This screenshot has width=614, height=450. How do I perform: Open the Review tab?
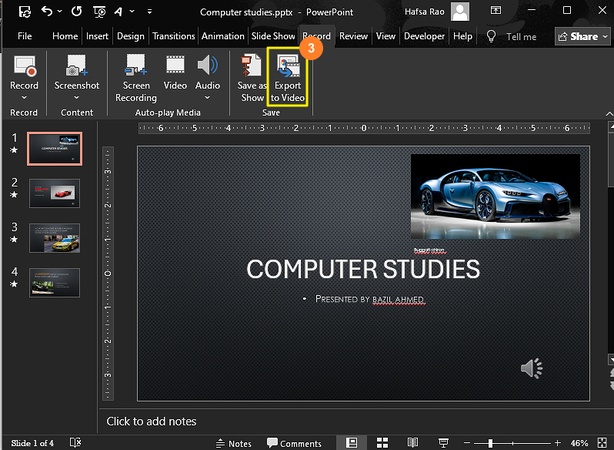(x=353, y=36)
